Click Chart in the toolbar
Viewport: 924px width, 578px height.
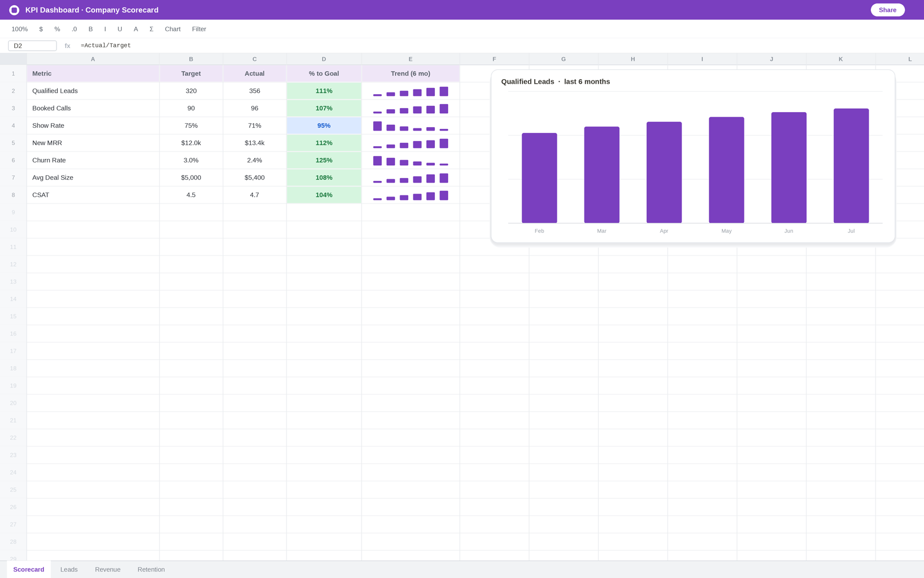click(x=173, y=29)
